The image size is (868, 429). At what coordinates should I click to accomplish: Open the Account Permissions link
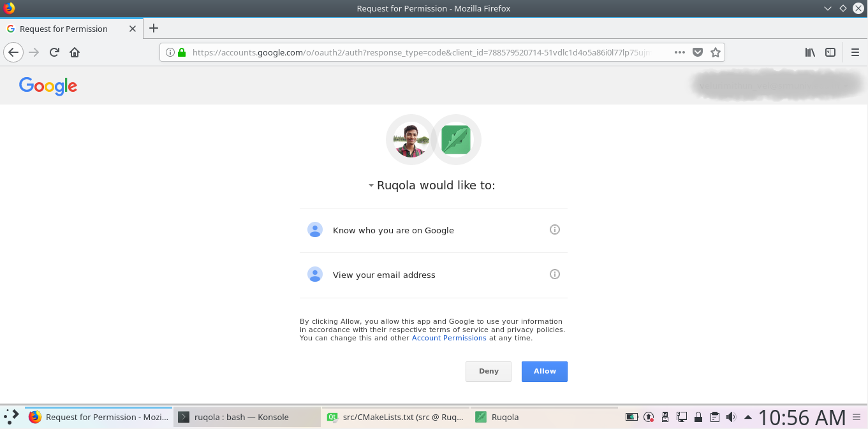[x=449, y=338]
